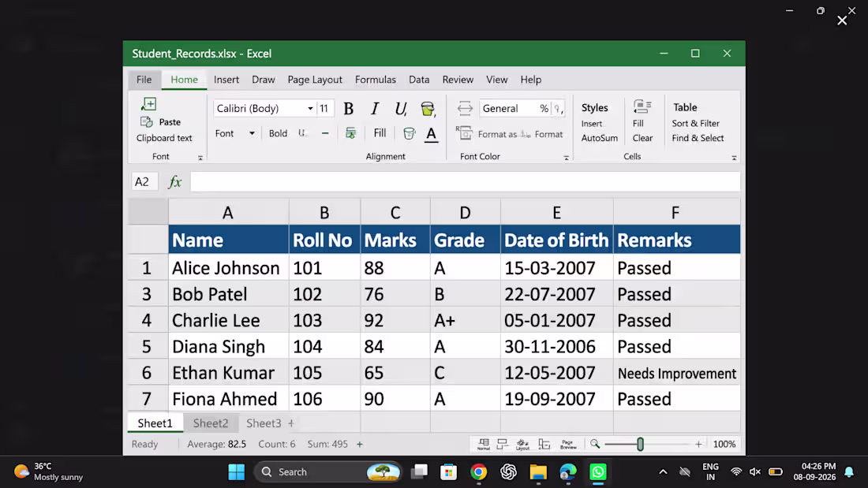This screenshot has height=488, width=868.
Task: Click the font color A icon
Action: (431, 134)
